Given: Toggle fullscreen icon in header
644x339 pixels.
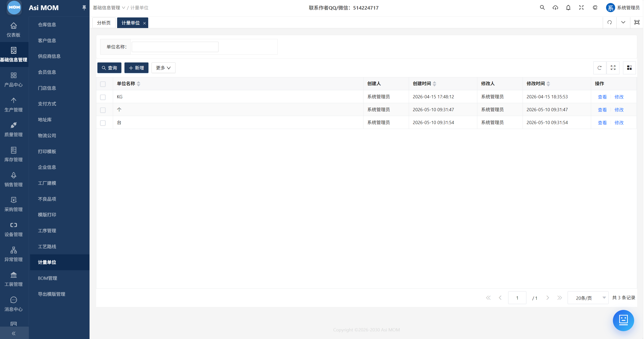Looking at the screenshot, I should (581, 8).
